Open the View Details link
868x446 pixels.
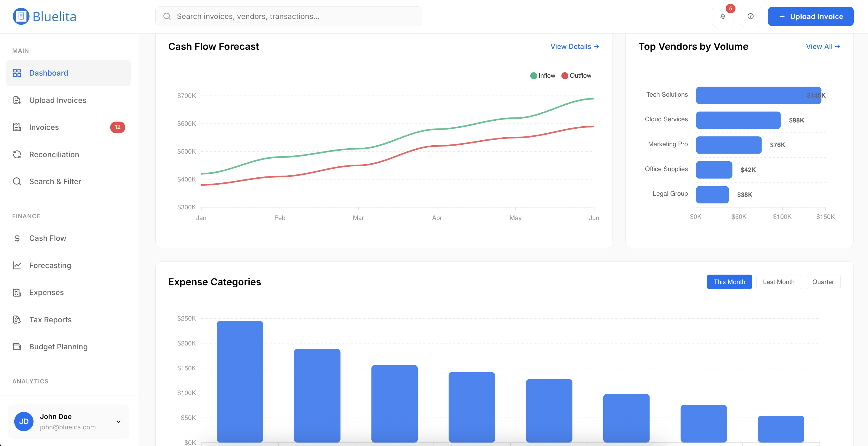[574, 47]
